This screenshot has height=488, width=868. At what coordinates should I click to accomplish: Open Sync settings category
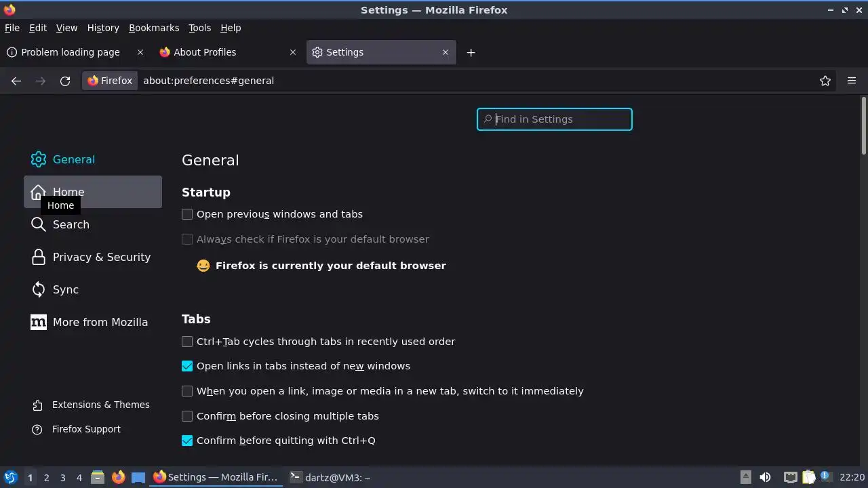[93, 289]
